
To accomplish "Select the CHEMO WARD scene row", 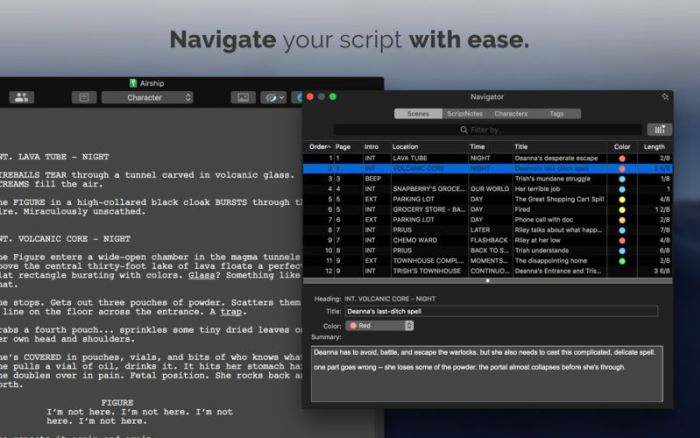I will 488,240.
